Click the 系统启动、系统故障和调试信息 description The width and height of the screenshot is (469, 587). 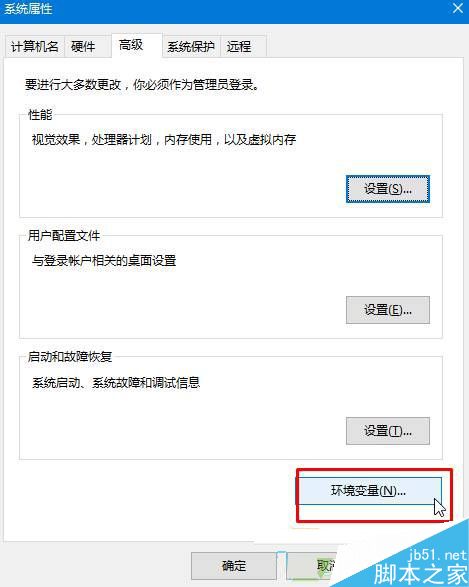[116, 383]
